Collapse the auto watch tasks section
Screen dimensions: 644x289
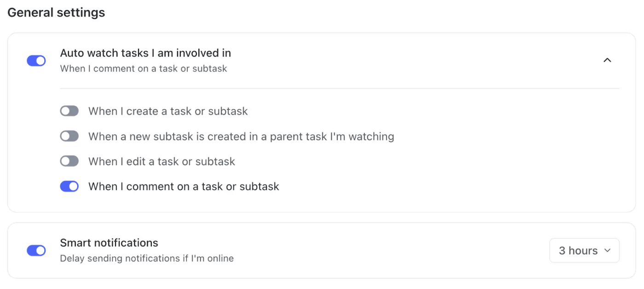[607, 60]
